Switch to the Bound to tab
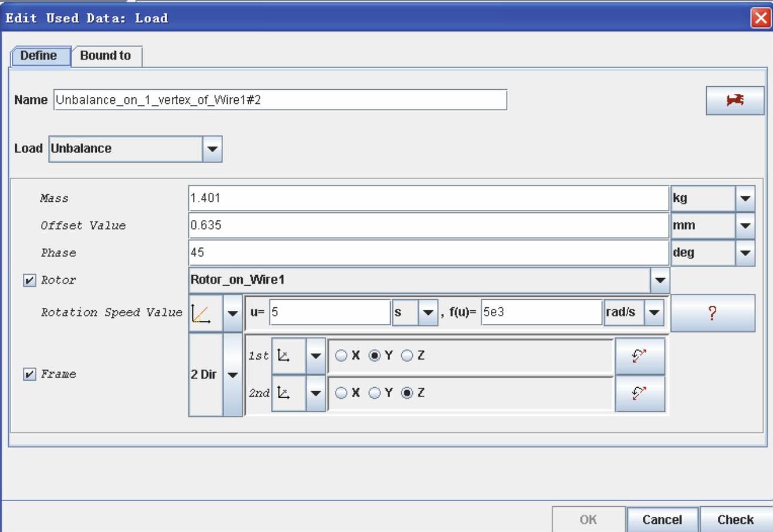This screenshot has width=773, height=532. [106, 56]
